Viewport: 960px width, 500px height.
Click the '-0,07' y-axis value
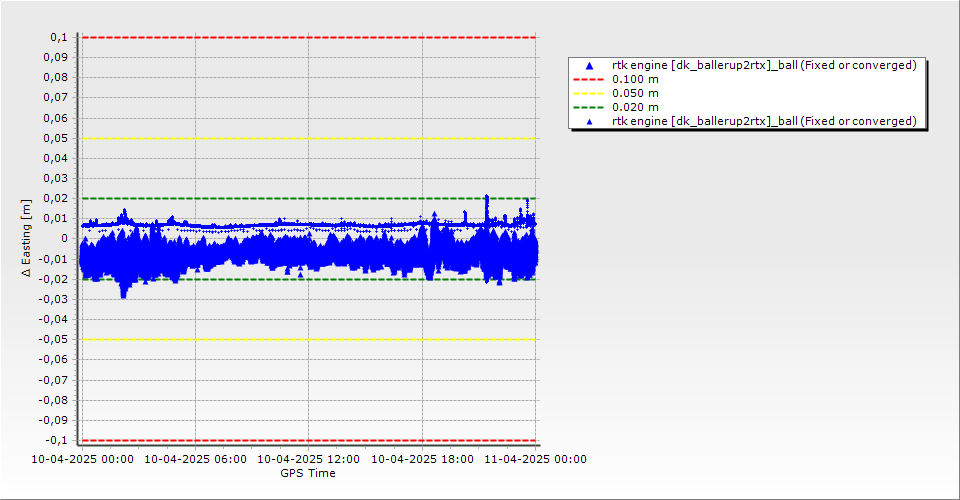(x=53, y=380)
